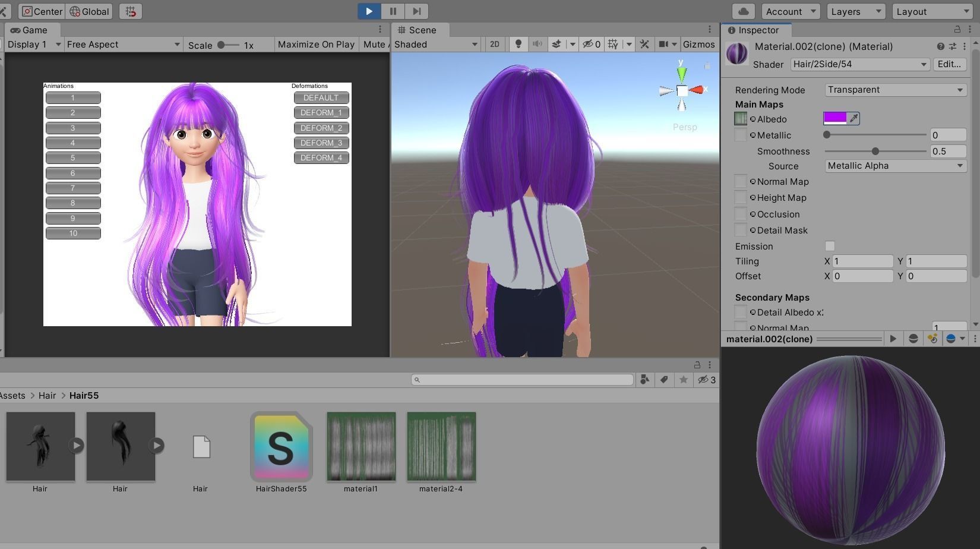Image resolution: width=980 pixels, height=549 pixels.
Task: Open the scene visibility eye icon
Action: point(587,44)
